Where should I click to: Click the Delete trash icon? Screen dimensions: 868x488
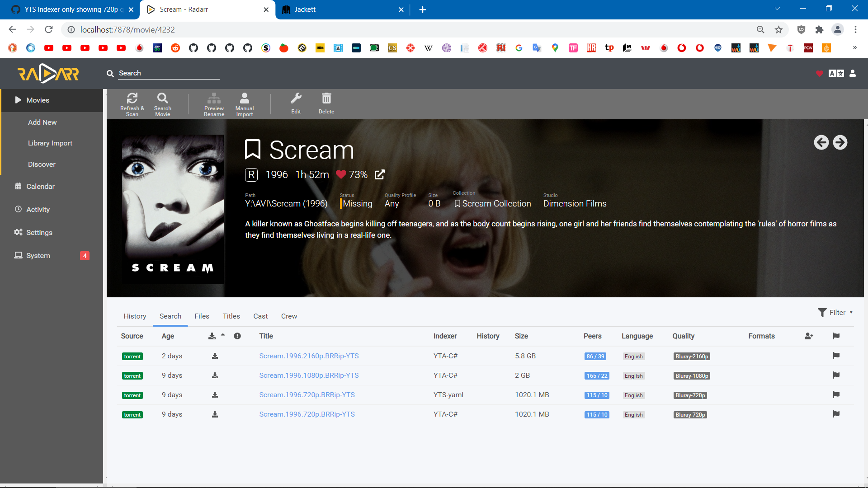pyautogui.click(x=326, y=99)
